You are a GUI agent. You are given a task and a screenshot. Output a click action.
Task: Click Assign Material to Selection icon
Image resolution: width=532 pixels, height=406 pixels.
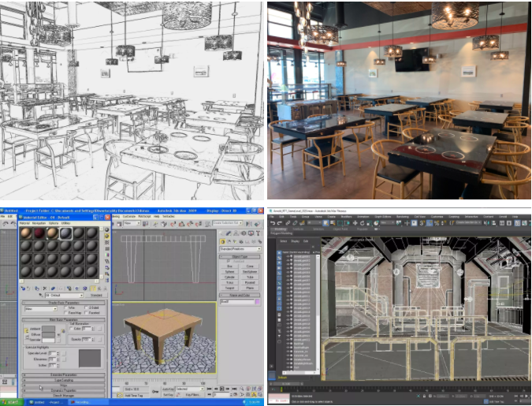[x=36, y=289]
